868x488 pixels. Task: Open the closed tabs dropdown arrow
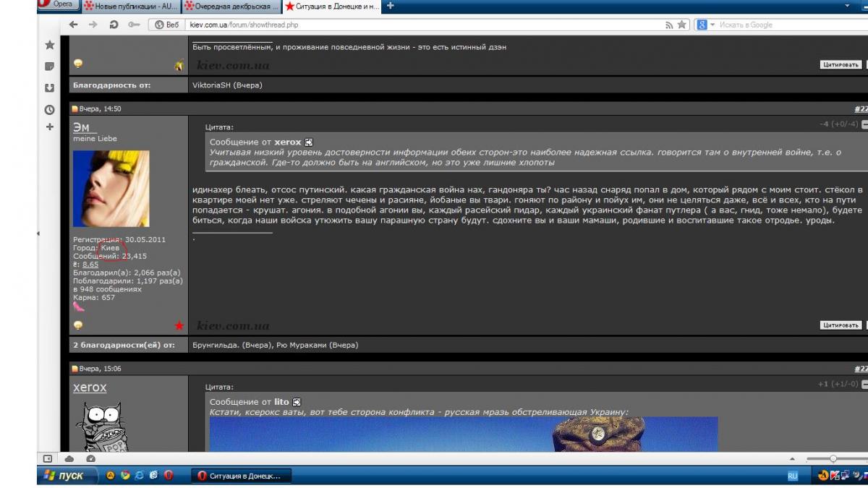tap(847, 6)
